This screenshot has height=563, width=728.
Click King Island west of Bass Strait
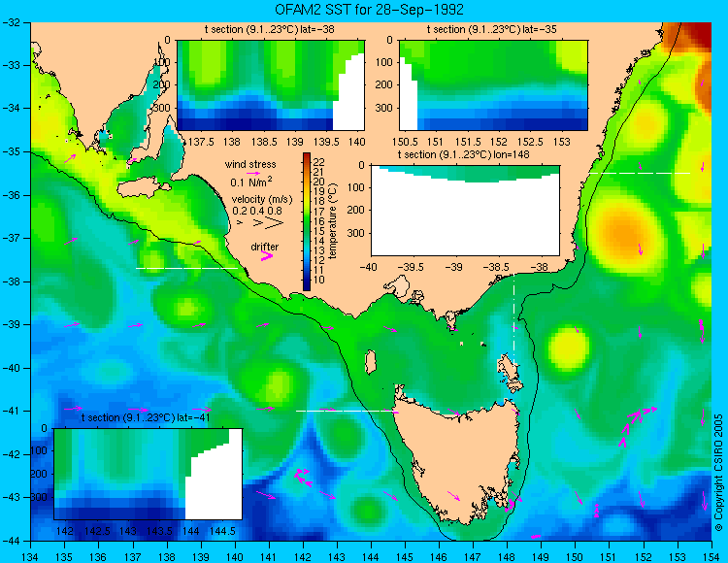click(370, 362)
